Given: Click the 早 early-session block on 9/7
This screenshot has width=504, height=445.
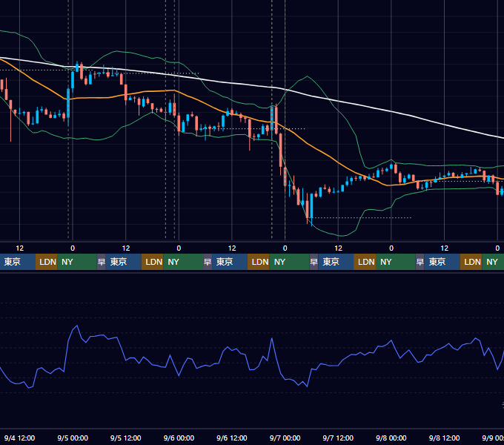Looking at the screenshot, I should coord(314,262).
